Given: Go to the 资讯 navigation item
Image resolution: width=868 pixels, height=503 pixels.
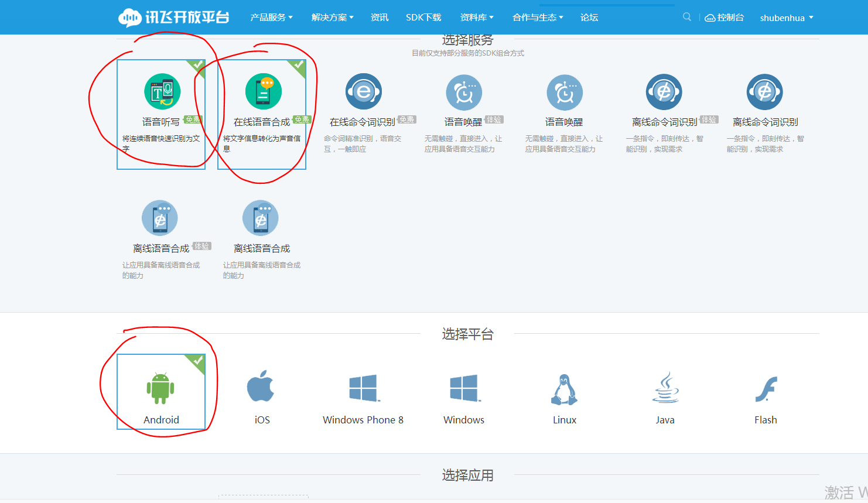Looking at the screenshot, I should [x=380, y=18].
